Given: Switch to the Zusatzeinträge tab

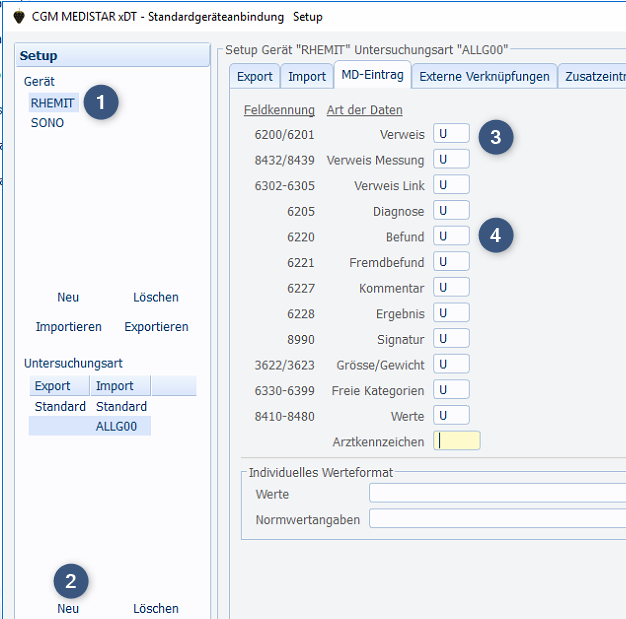Looking at the screenshot, I should pyautogui.click(x=595, y=76).
